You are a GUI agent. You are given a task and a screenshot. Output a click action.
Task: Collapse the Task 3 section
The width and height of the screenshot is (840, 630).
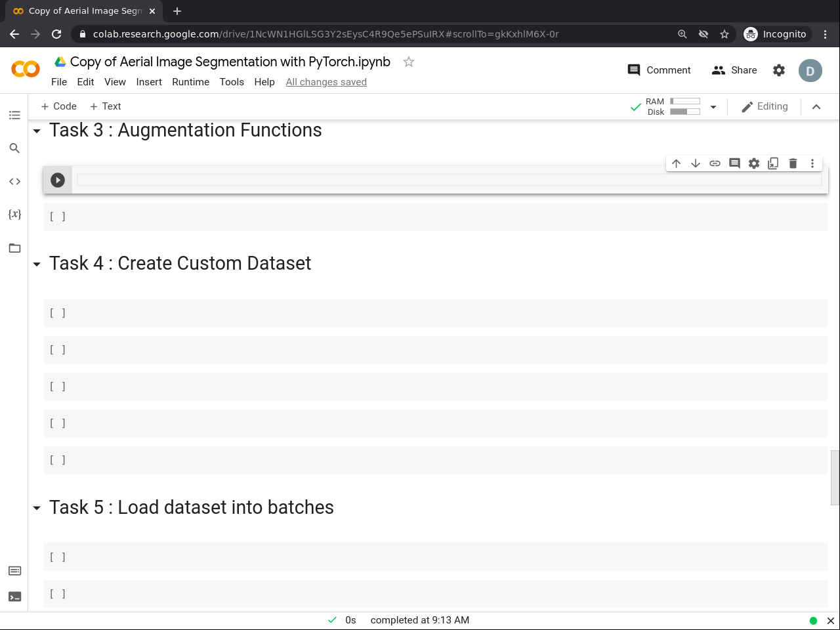[x=37, y=131]
